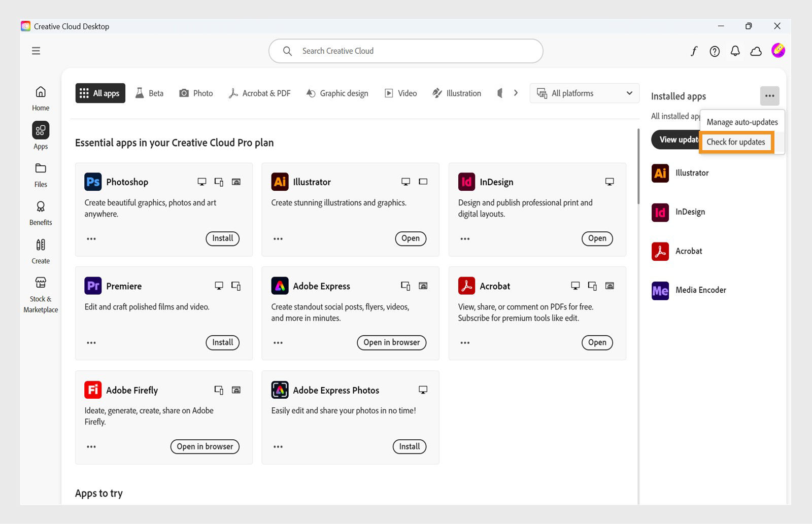The image size is (812, 524).
Task: Open the hamburger menu
Action: [36, 51]
